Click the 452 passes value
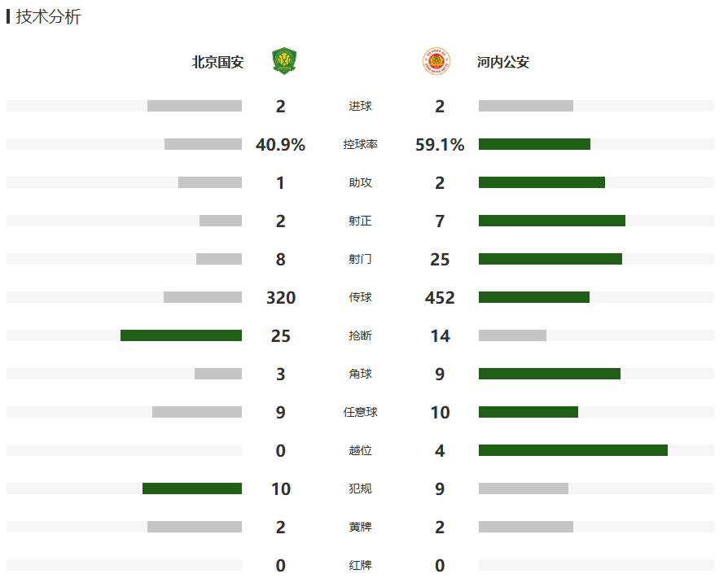Image resolution: width=728 pixels, height=587 pixels. click(440, 298)
